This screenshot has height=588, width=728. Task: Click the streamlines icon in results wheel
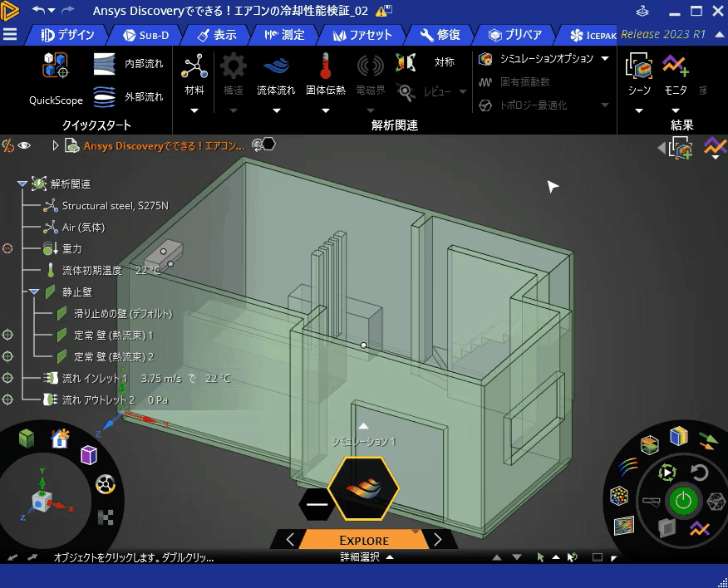[x=627, y=467]
